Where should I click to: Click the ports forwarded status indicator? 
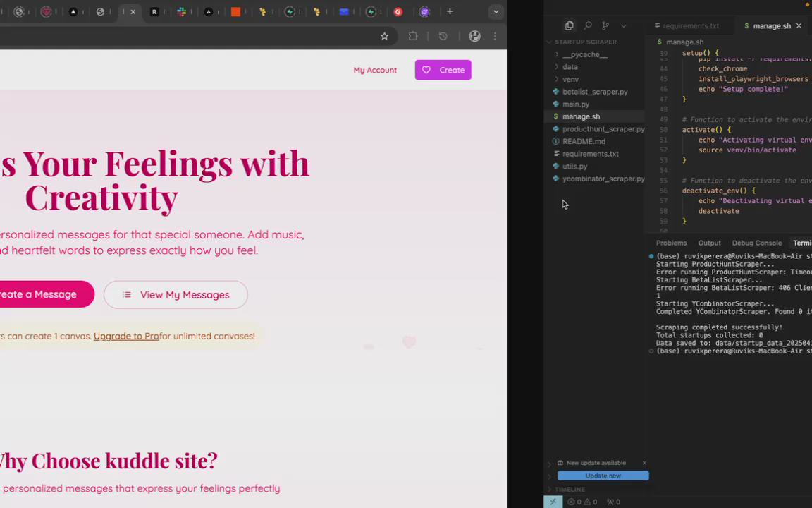[x=614, y=502]
